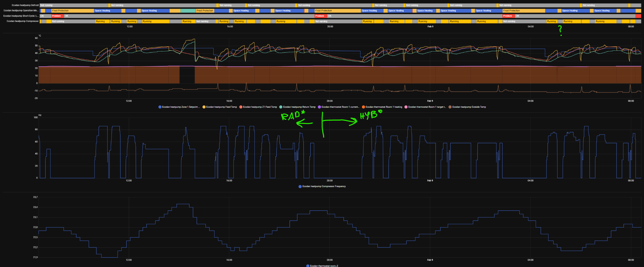Click teal dot for Return Temp legend

281,107
